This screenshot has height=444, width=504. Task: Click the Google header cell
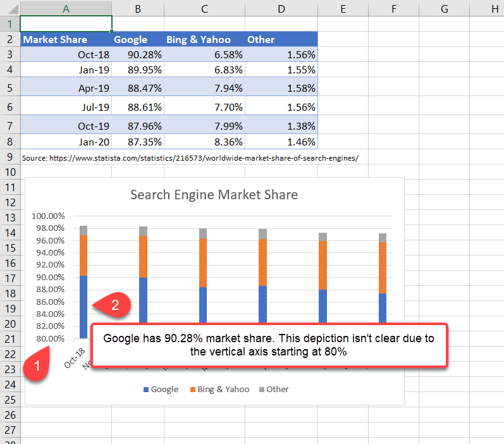[138, 39]
